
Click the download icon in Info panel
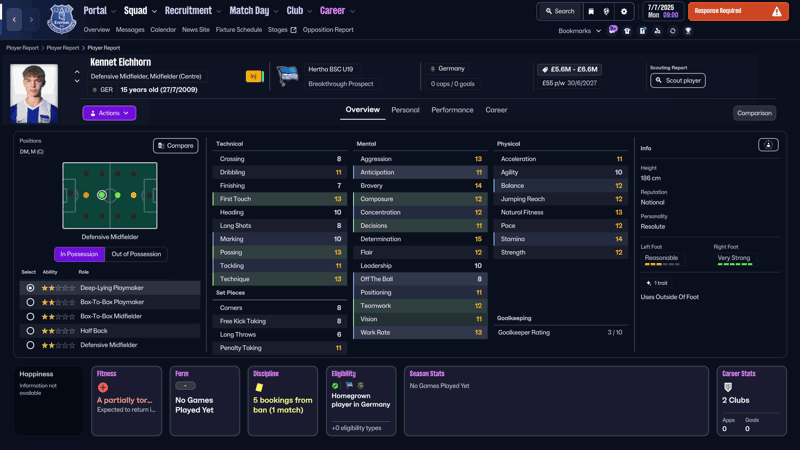[x=768, y=145]
